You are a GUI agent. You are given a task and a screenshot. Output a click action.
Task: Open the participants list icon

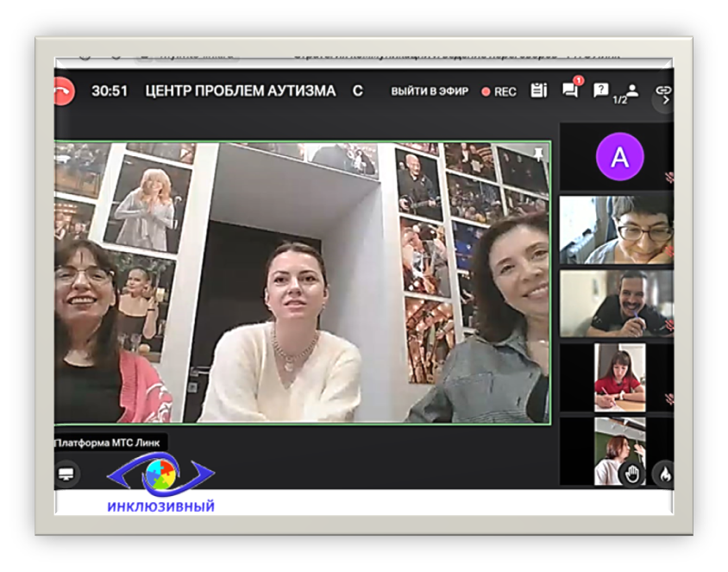[x=632, y=90]
